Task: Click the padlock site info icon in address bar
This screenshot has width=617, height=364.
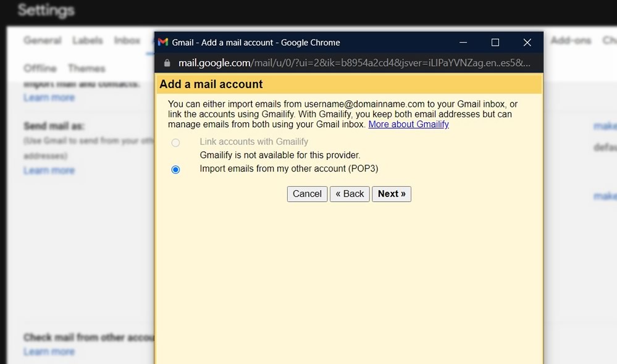Action: click(167, 63)
